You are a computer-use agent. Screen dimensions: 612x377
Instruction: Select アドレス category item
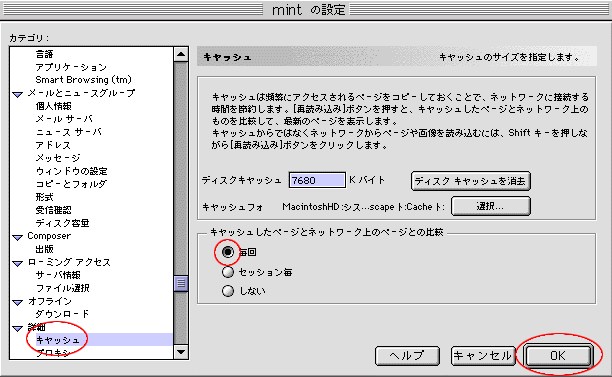pos(53,145)
